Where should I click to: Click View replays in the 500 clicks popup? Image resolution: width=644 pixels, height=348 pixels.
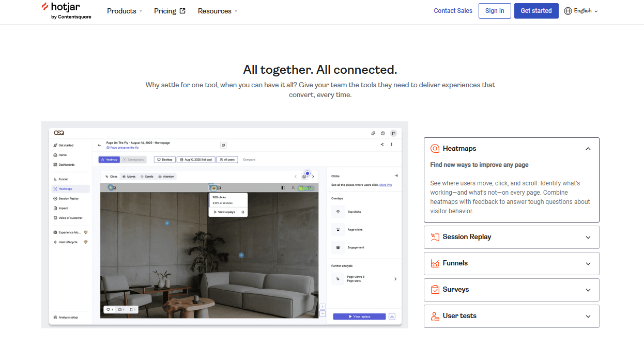pyautogui.click(x=224, y=212)
